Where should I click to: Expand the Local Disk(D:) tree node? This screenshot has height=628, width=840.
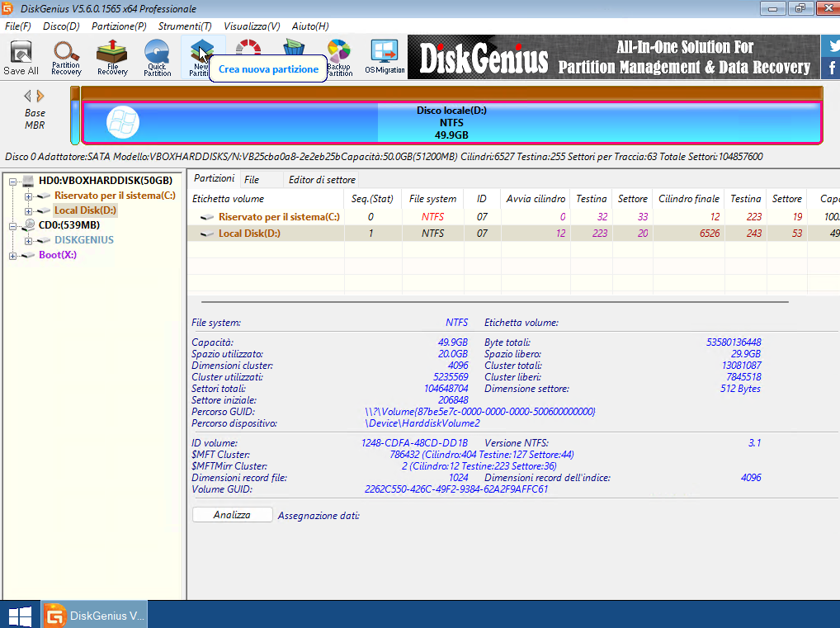tap(28, 211)
